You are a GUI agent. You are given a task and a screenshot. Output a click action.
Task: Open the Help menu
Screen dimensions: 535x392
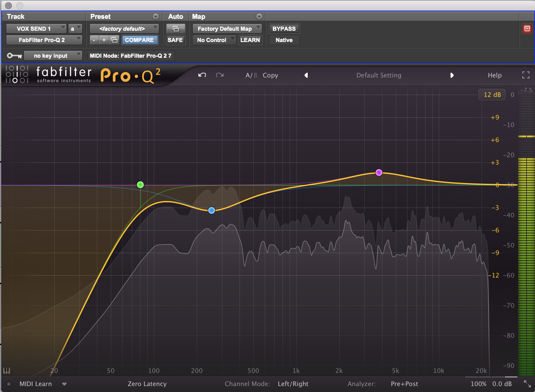494,75
